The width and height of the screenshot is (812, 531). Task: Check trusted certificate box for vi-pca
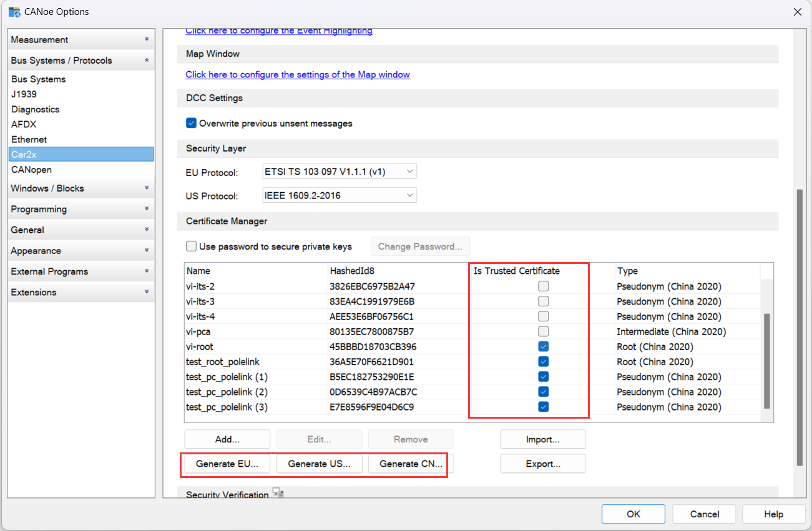click(x=544, y=331)
